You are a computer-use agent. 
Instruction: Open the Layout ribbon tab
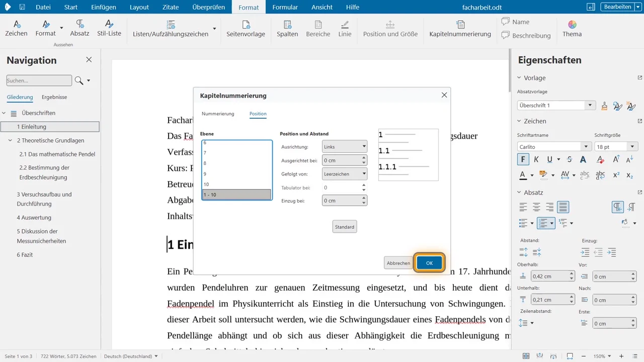tap(139, 7)
